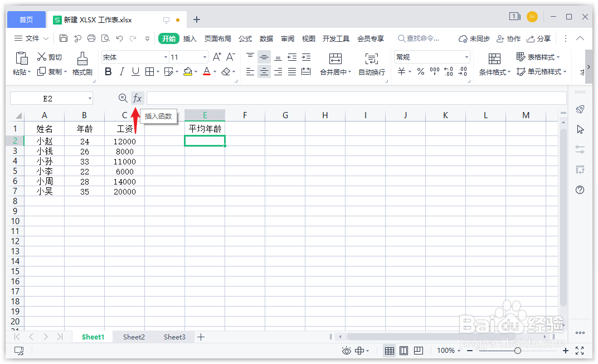Open the number format dropdown (常规)
The width and height of the screenshot is (598, 364).
pyautogui.click(x=467, y=57)
